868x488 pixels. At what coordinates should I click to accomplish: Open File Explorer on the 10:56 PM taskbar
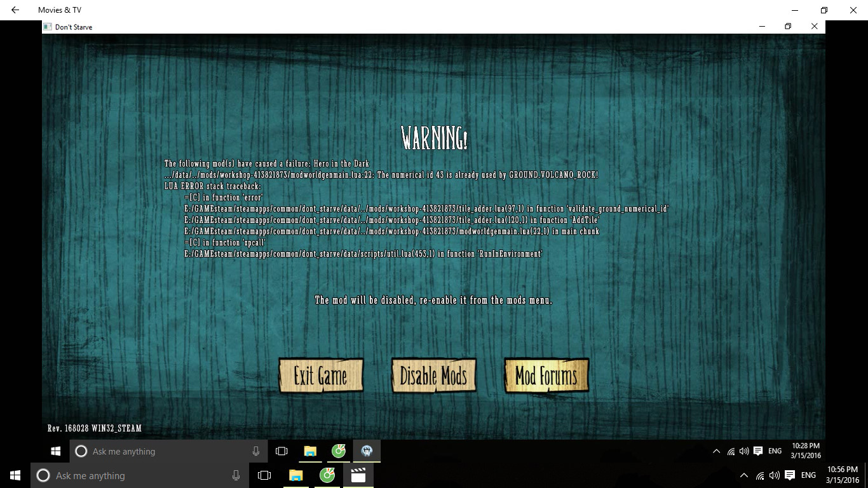click(296, 475)
